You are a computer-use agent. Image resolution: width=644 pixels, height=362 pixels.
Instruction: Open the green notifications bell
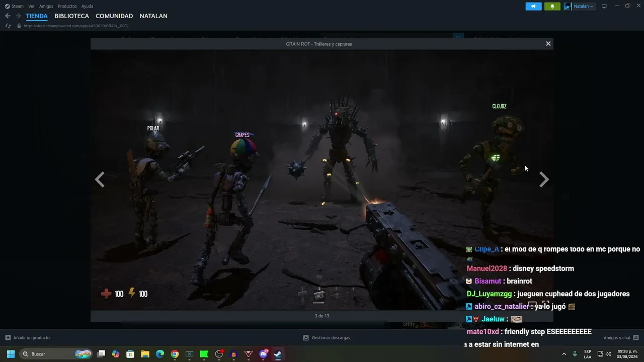coord(552,6)
